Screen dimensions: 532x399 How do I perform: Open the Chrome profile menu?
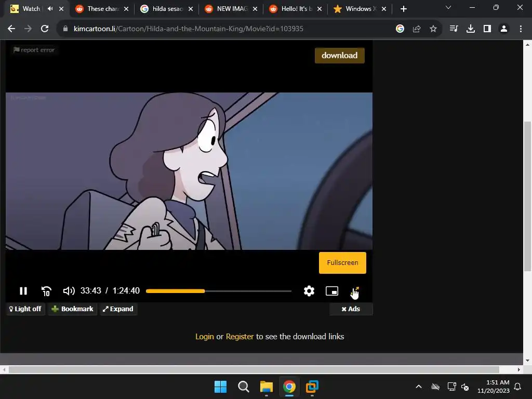coord(504,29)
